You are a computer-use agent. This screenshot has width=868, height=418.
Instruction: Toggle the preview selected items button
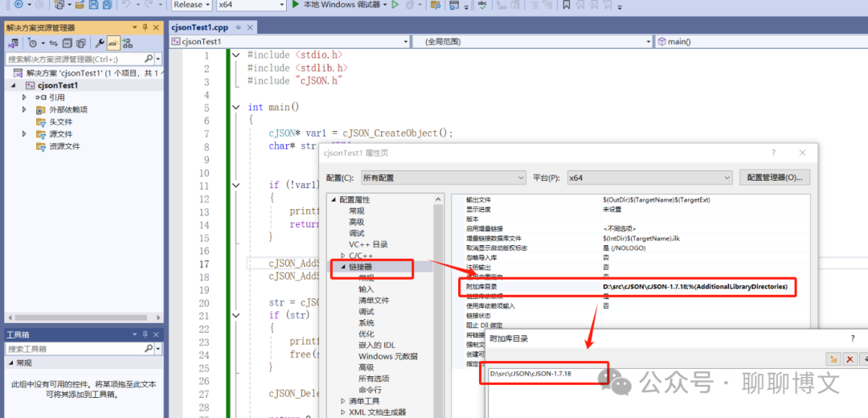pos(113,43)
